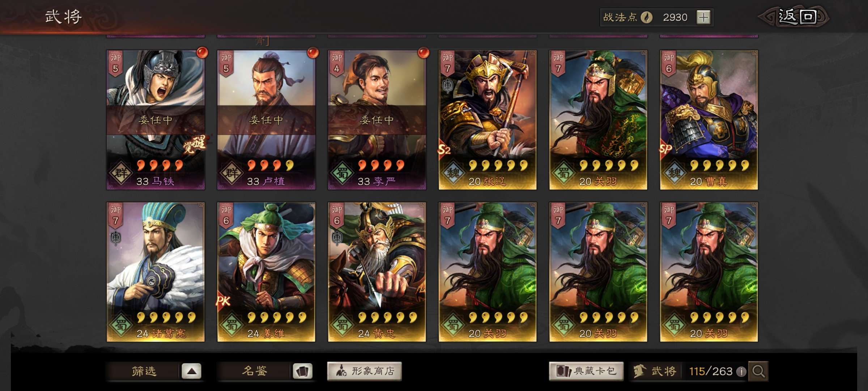Tap the 蜀 faction badge on 诸葛亮

(x=121, y=325)
